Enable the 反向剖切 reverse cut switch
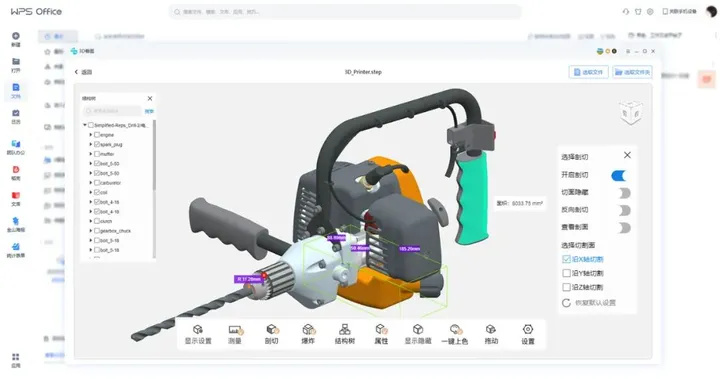The width and height of the screenshot is (720, 379). point(624,210)
